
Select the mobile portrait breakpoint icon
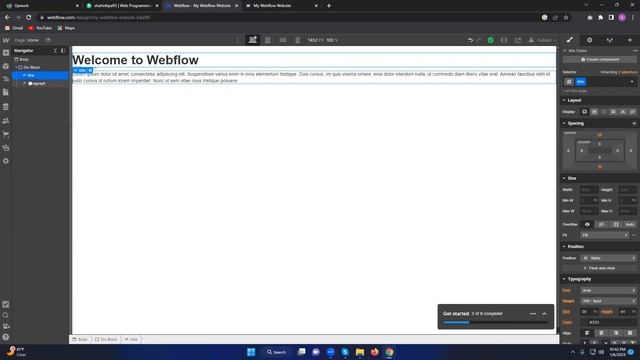tap(298, 40)
